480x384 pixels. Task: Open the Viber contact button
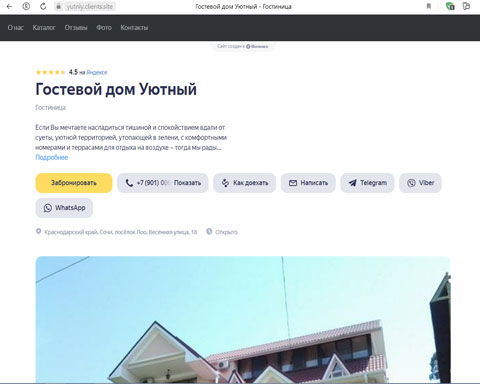coord(420,183)
